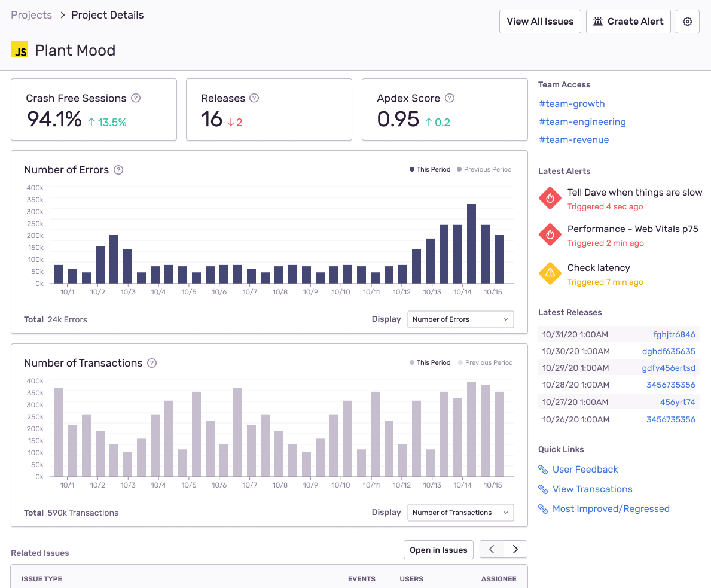711x588 pixels.
Task: Click the JS platform badge next to Plant Mood
Action: pos(19,50)
